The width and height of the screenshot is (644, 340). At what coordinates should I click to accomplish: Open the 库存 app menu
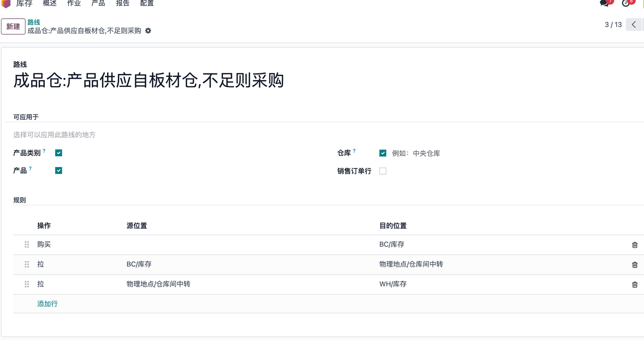coord(24,4)
